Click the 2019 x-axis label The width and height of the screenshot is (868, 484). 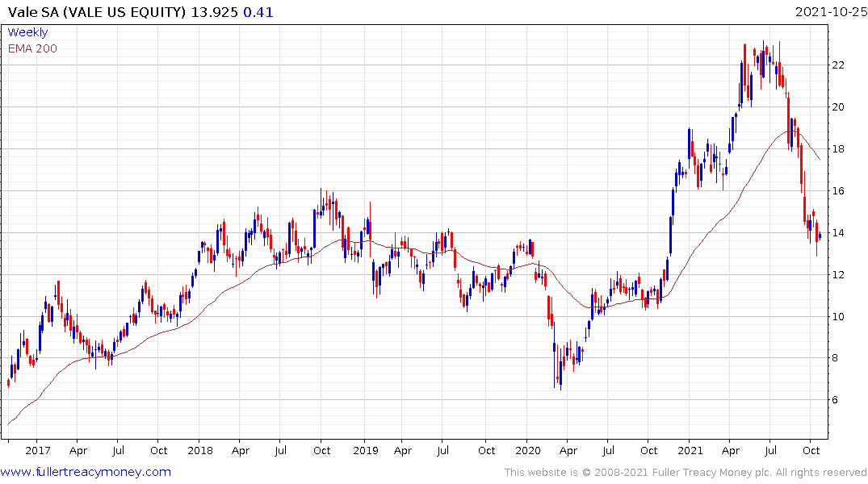click(x=365, y=450)
